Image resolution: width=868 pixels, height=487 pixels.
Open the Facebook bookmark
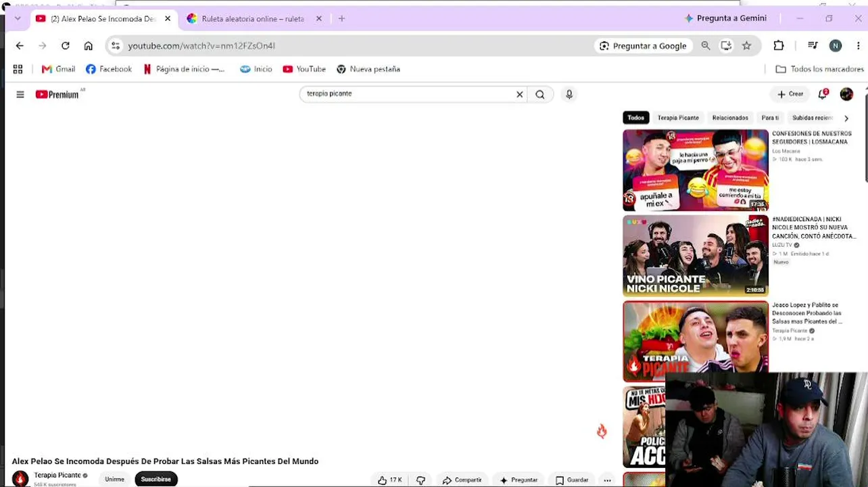tap(109, 69)
